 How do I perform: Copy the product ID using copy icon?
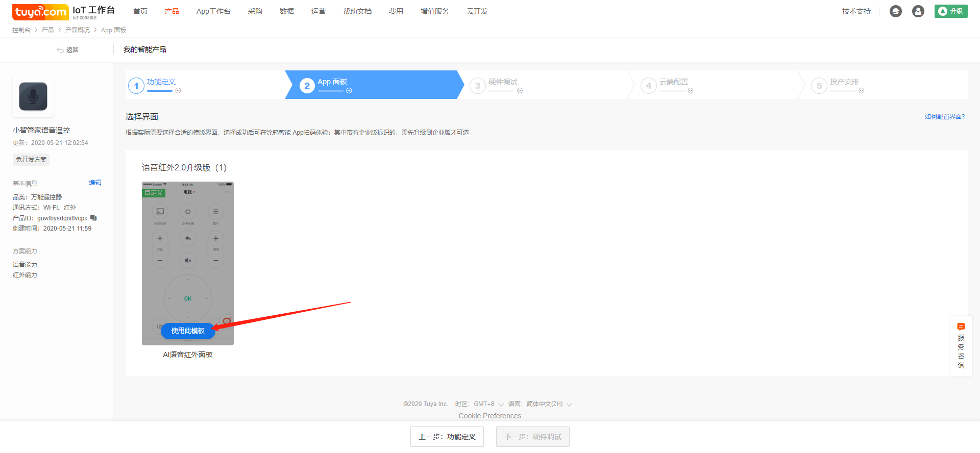93,218
